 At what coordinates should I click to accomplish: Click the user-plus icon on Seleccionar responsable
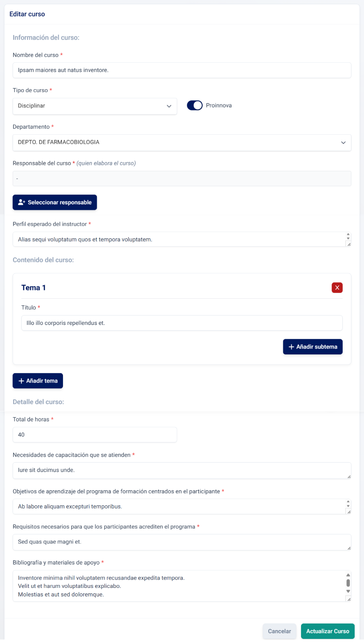coord(21,203)
